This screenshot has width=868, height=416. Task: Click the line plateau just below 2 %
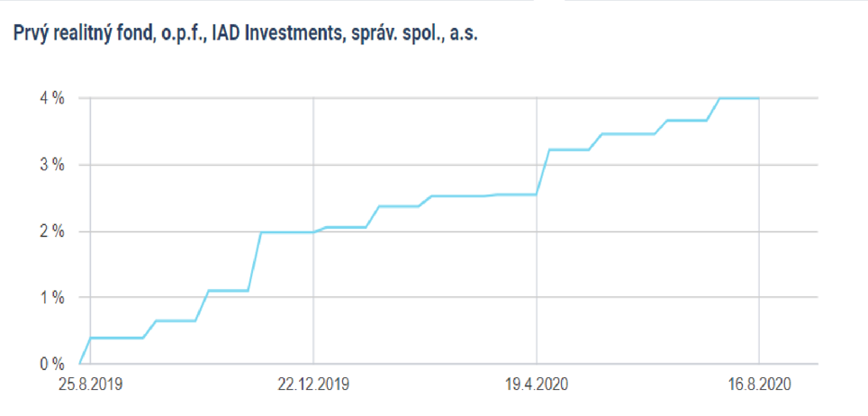coord(286,232)
